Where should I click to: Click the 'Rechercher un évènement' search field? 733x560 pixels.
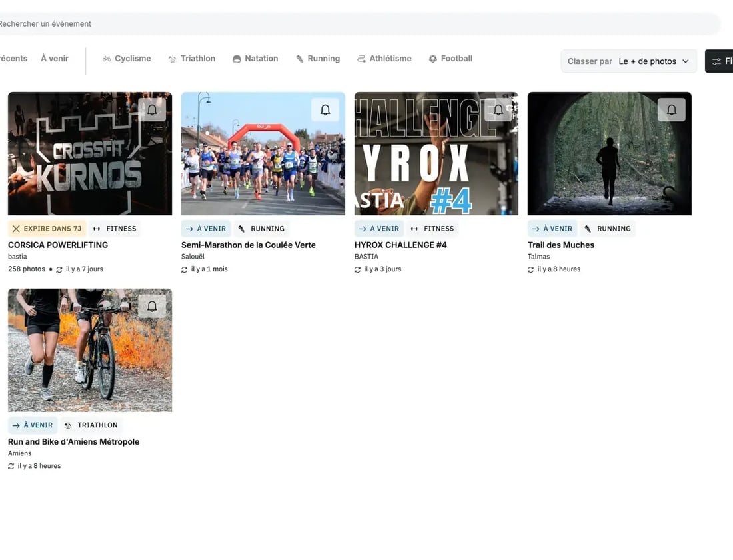[x=360, y=24]
